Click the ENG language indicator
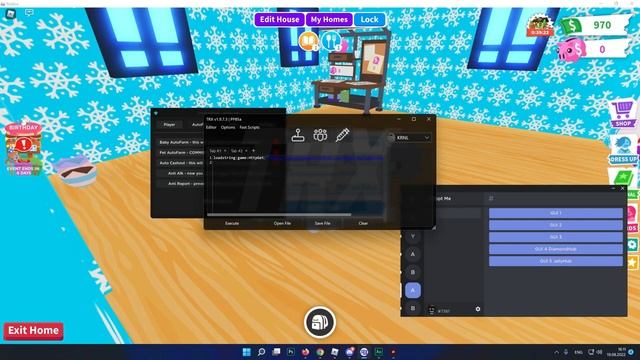Screen dimensions: 640x360 point(578,352)
